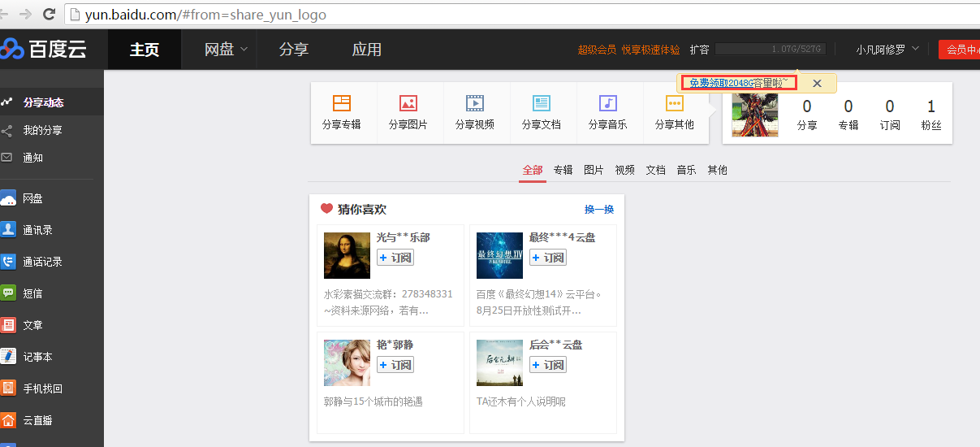This screenshot has width=980, height=447.
Task: Click the 超级会员 link
Action: (597, 50)
